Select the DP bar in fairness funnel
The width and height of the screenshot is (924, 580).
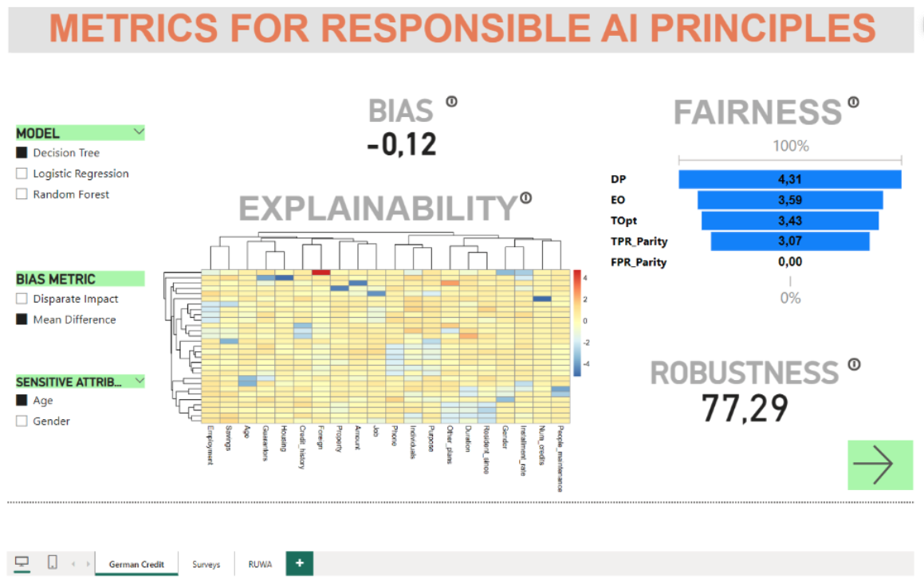pos(789,180)
